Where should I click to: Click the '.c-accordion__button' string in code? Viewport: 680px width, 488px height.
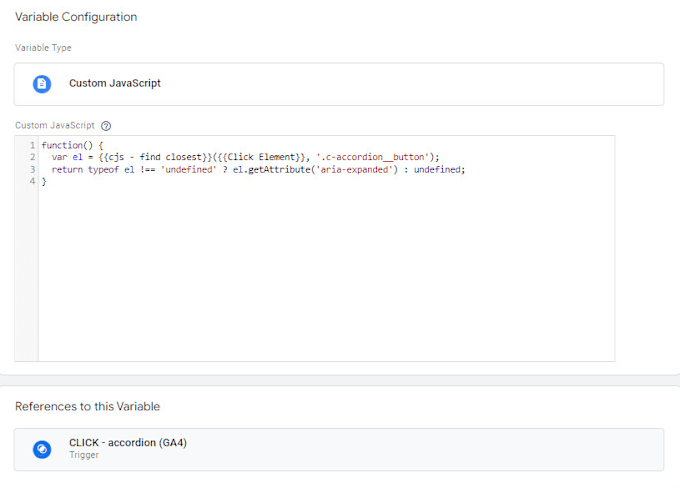373,157
